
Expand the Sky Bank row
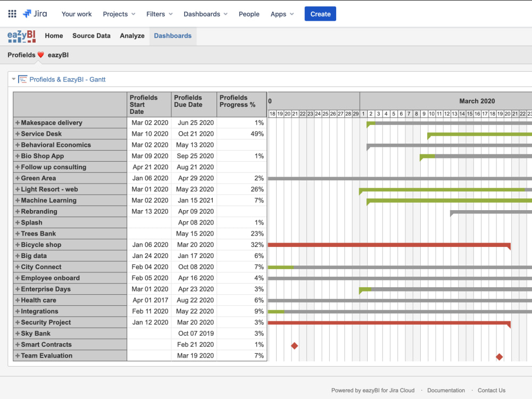18,333
